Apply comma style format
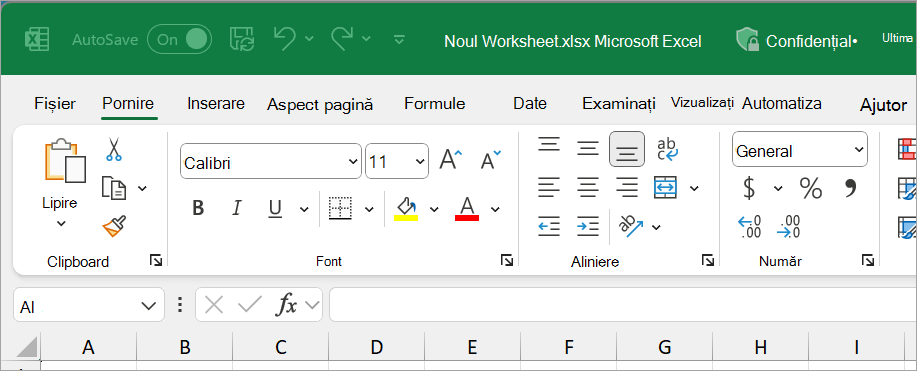The image size is (917, 371). point(851,188)
